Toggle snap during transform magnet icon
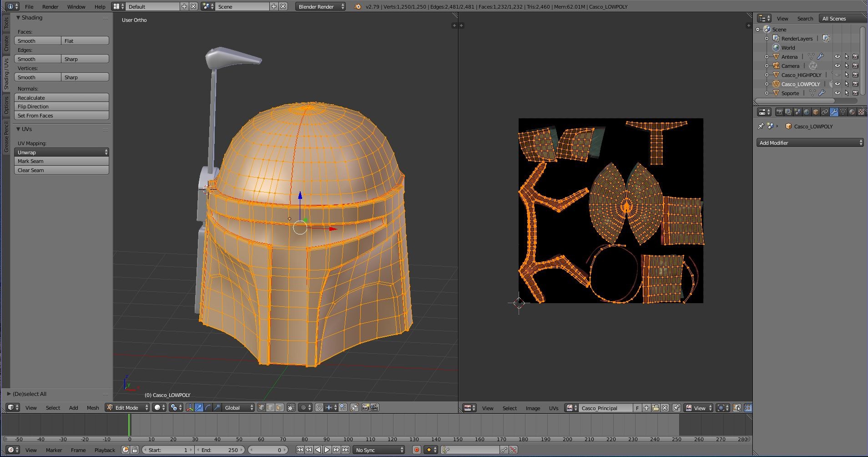Screen dimensions: 868x457 (x=319, y=408)
